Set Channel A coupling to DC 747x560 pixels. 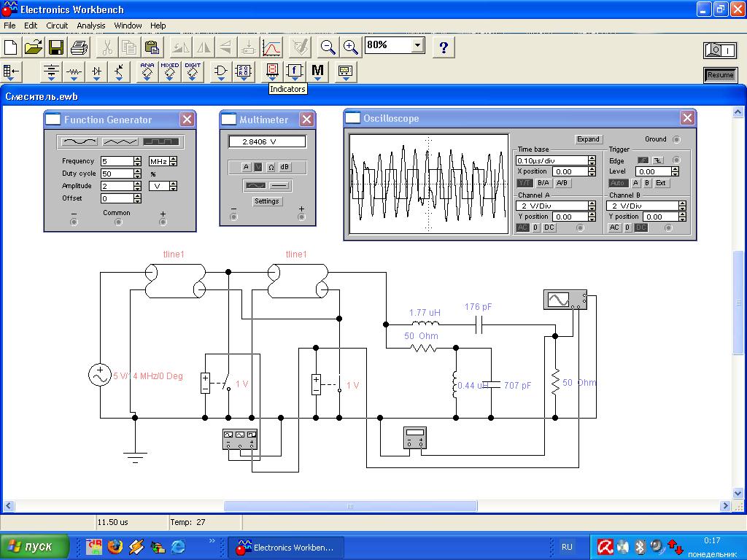(x=549, y=227)
